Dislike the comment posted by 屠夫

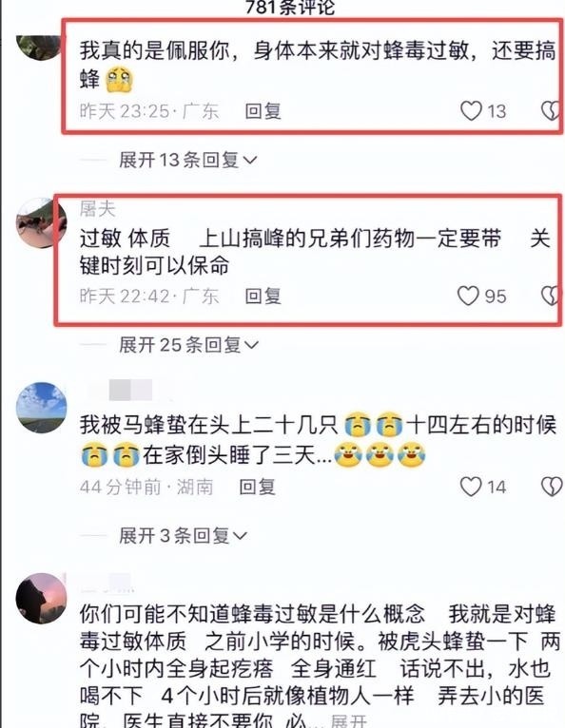551,296
